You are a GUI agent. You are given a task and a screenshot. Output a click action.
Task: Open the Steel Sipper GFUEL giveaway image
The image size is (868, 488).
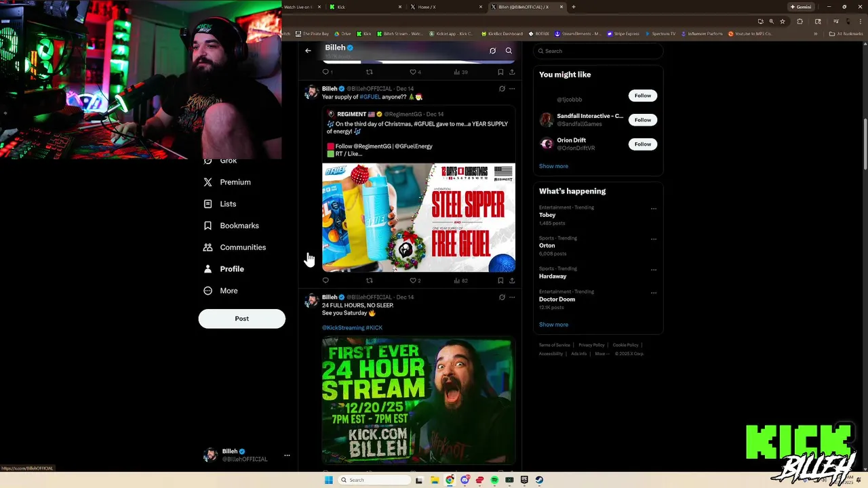[x=418, y=218]
